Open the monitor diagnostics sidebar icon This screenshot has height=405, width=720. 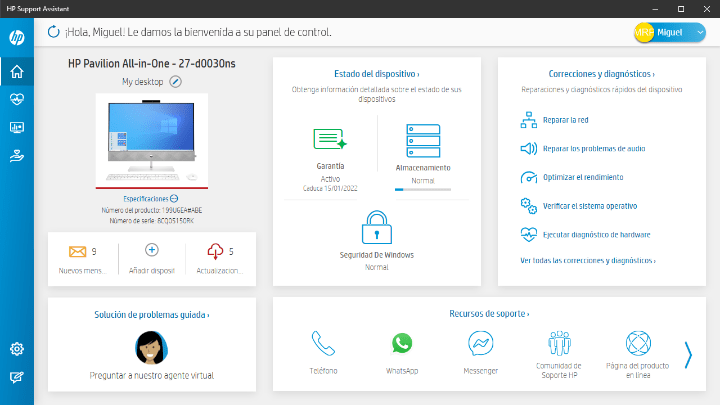click(x=17, y=128)
